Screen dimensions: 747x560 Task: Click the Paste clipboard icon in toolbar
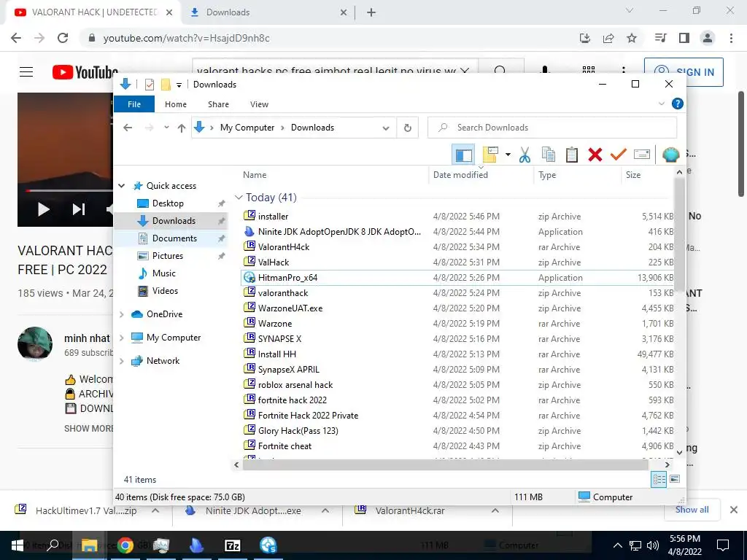[x=572, y=155]
